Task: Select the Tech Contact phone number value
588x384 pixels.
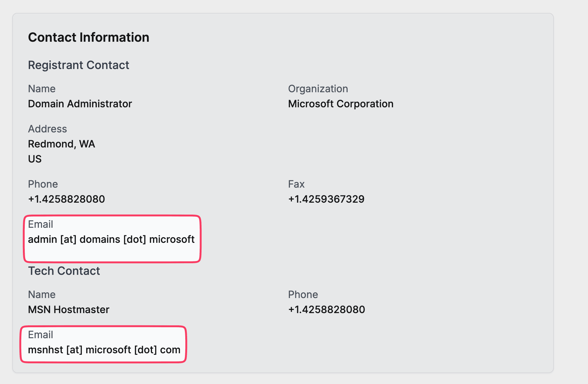Action: [327, 310]
